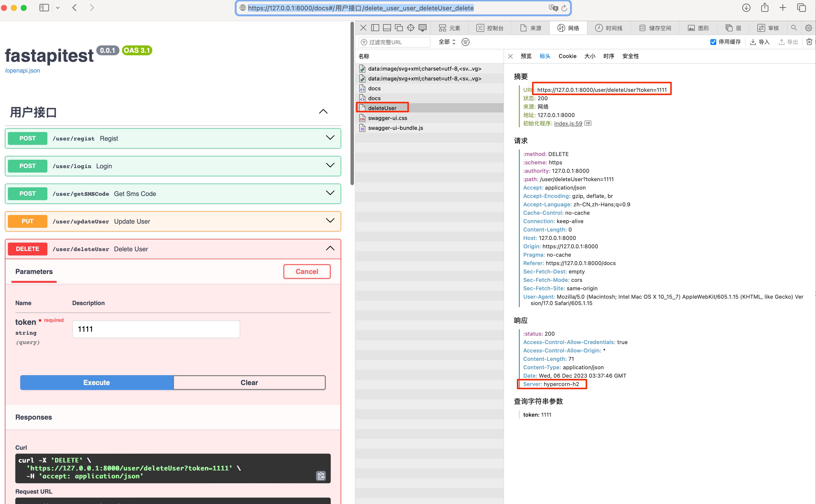Open inspector settings gear icon
Screen dimensions: 816x504
pos(809,28)
